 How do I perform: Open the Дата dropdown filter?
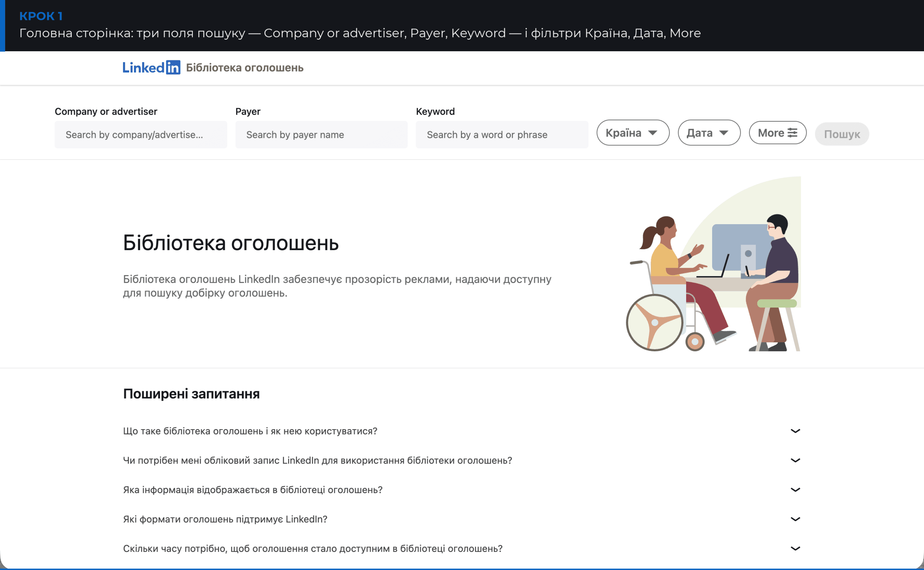(709, 133)
